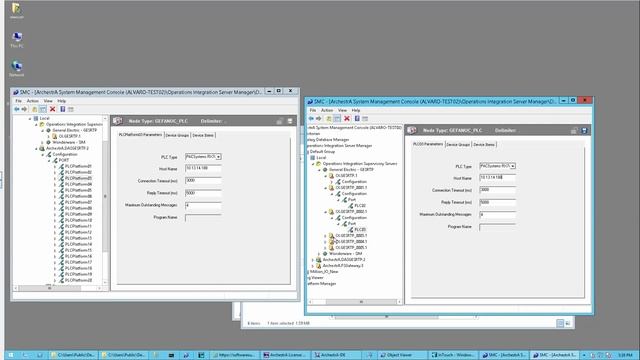Click red X Delete icon in right SMC window
The image size is (640, 360).
click(347, 119)
